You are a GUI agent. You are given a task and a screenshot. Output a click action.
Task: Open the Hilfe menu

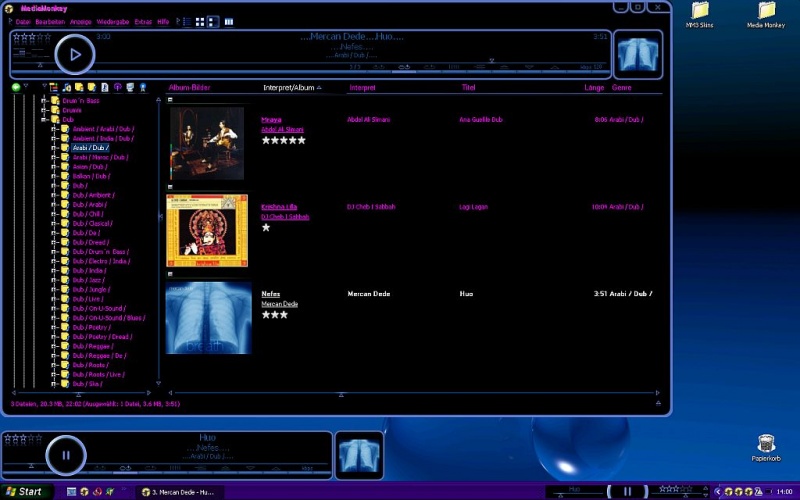tap(163, 22)
